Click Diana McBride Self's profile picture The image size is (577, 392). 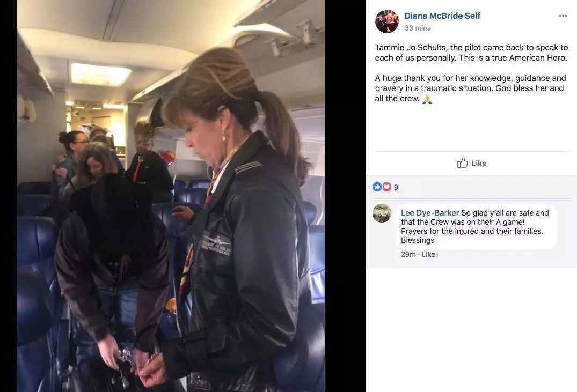pos(387,21)
